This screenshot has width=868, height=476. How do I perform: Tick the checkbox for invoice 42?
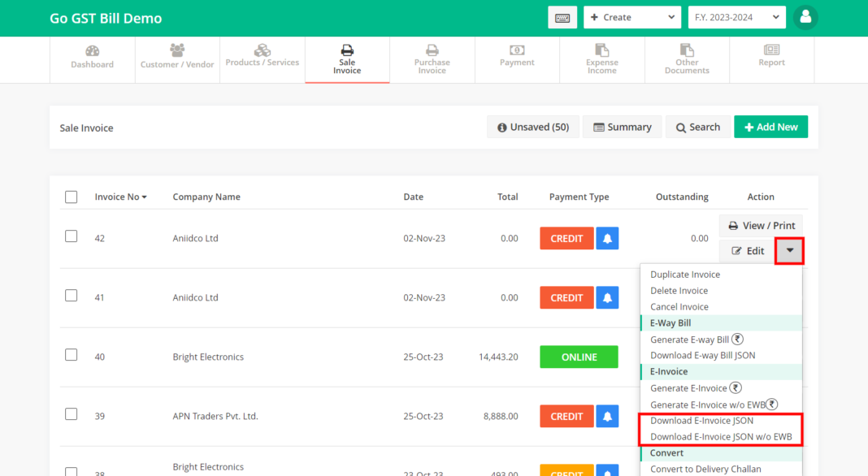72,236
